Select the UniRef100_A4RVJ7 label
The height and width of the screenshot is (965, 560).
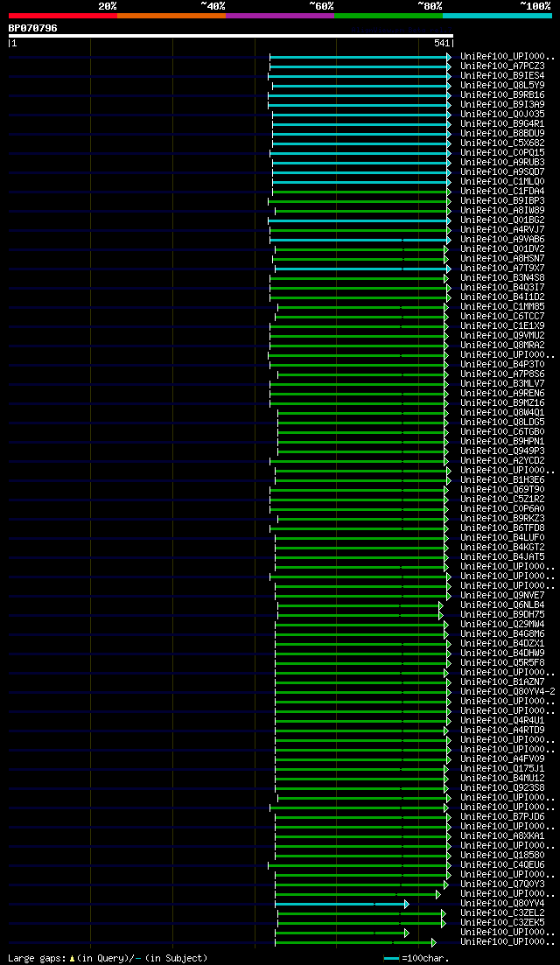(502, 229)
